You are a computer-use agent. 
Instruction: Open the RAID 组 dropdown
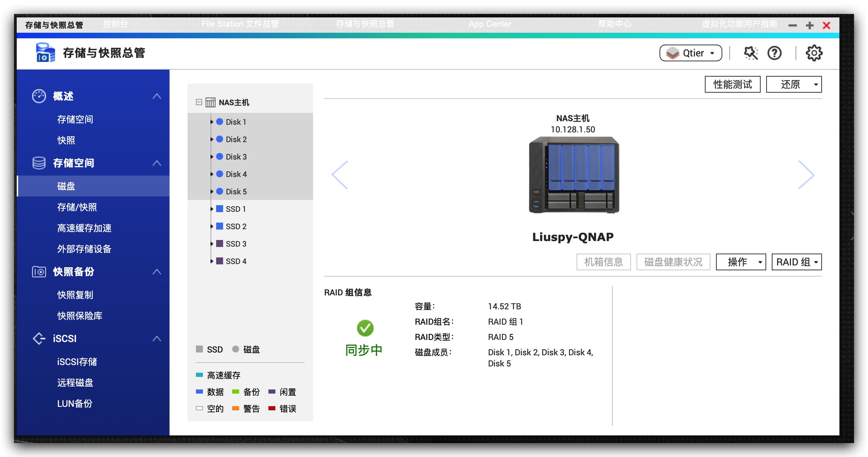(x=797, y=262)
